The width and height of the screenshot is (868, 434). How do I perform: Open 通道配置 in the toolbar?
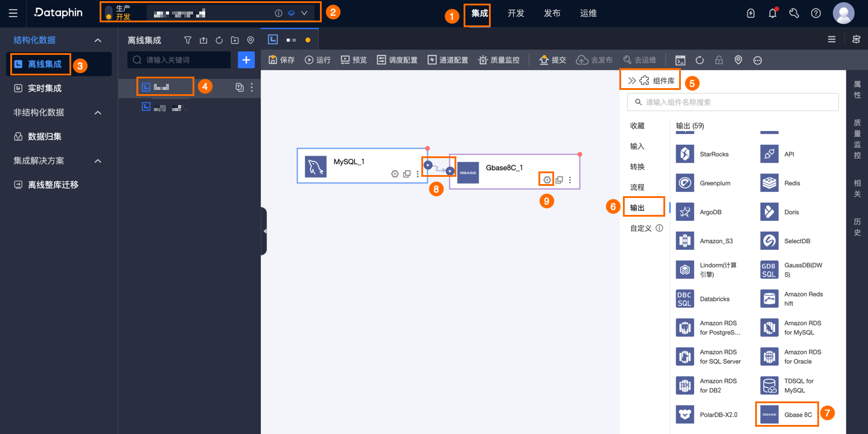coord(448,60)
